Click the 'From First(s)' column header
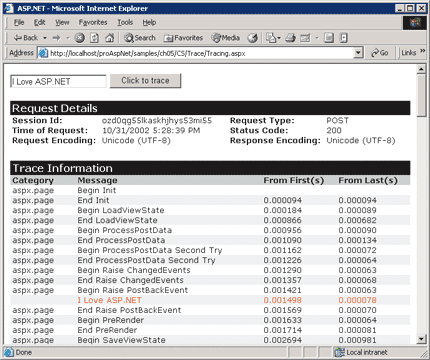This screenshot has width=430, height=360. [x=294, y=180]
